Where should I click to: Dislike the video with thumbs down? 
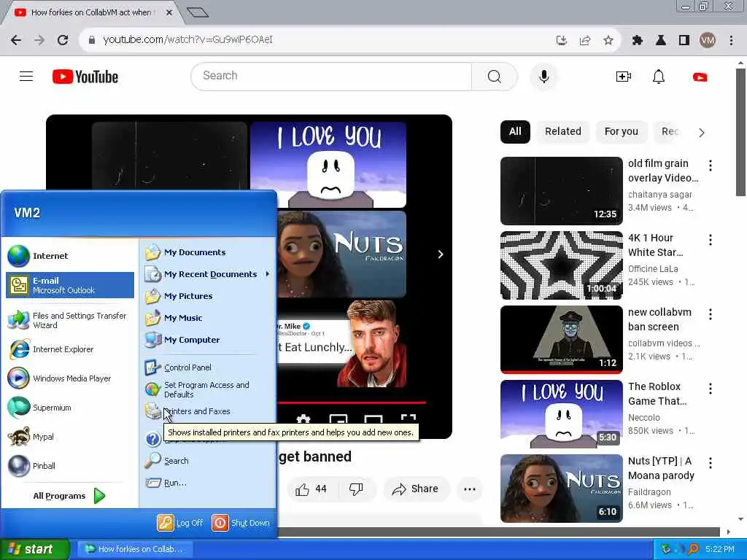pyautogui.click(x=356, y=489)
